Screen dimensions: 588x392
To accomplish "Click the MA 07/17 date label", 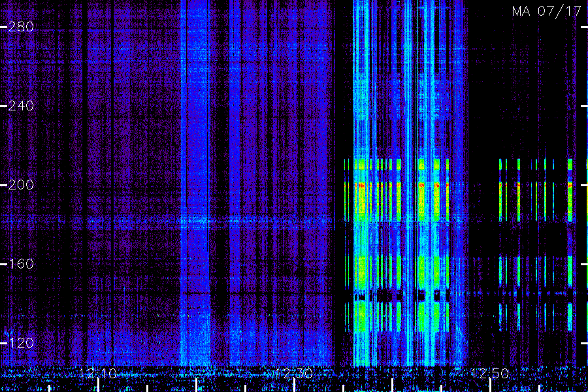I will point(546,11).
